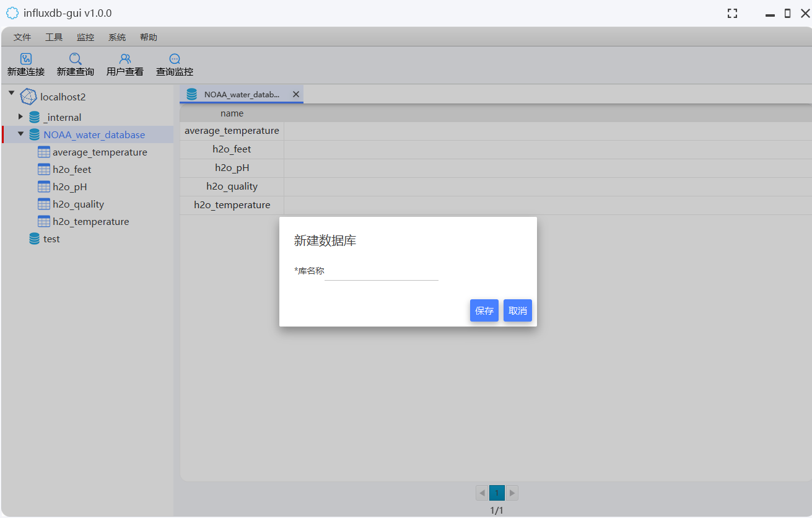
Task: Click the database icon on NOAA_water_datab tab
Action: click(x=192, y=94)
